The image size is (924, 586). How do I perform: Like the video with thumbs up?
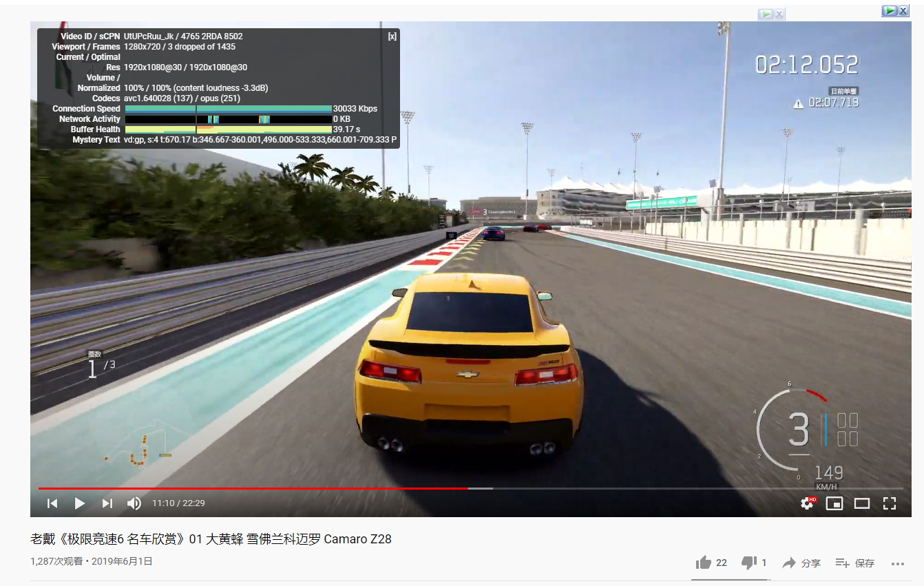coord(703,563)
